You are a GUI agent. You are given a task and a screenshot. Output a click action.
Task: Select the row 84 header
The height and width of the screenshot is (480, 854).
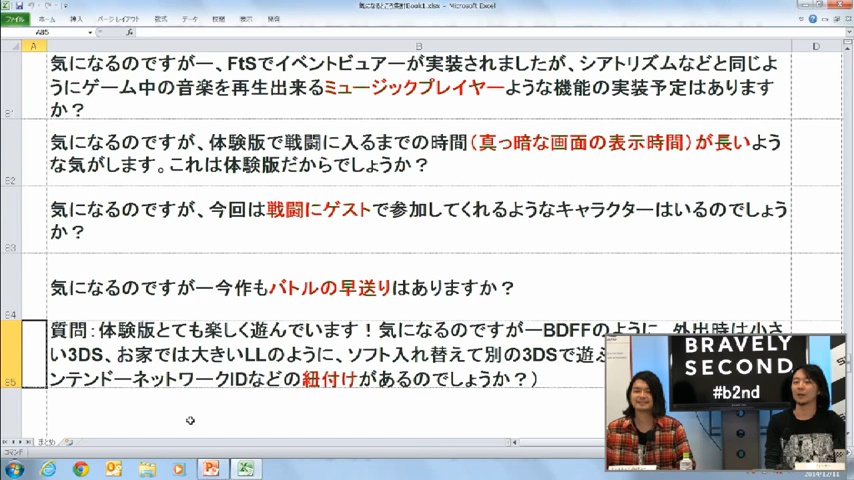[x=11, y=287]
